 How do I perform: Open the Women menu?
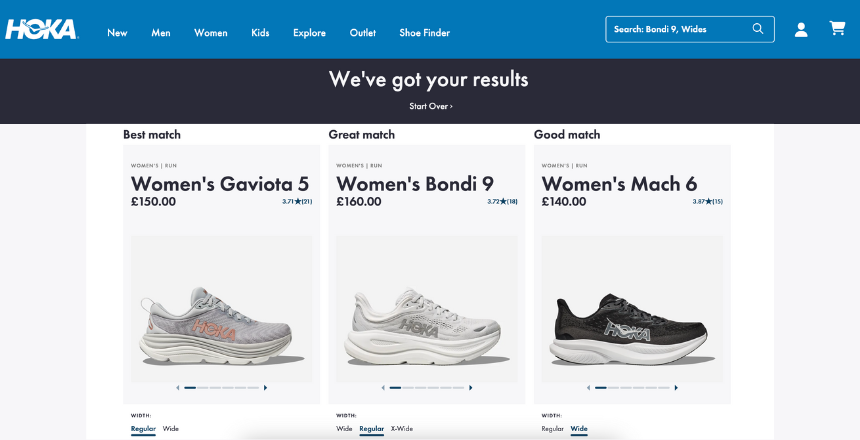click(211, 32)
